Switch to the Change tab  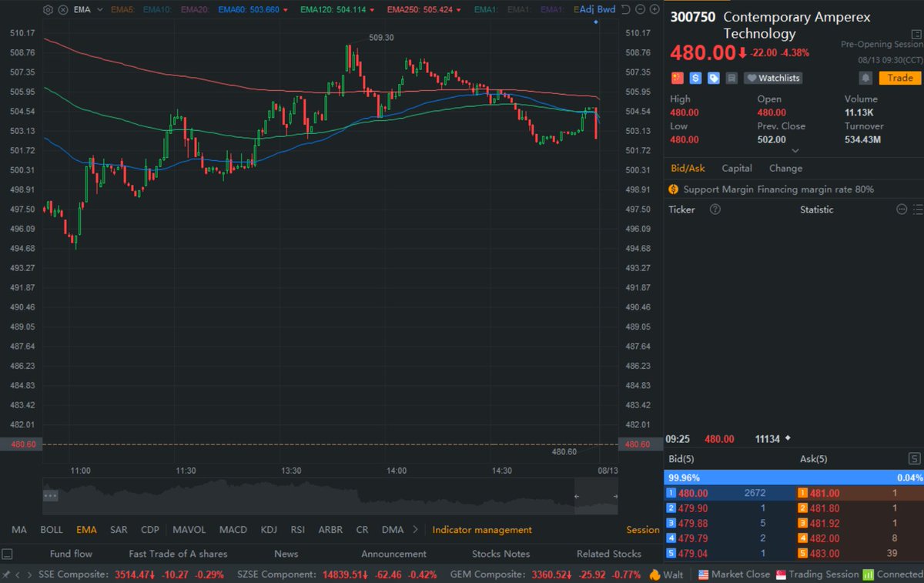pos(785,168)
